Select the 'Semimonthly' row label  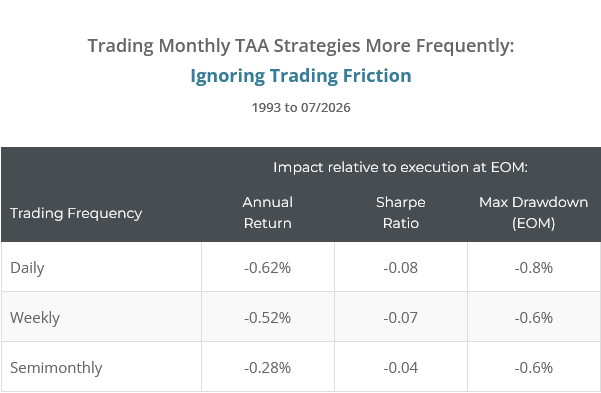pos(56,368)
